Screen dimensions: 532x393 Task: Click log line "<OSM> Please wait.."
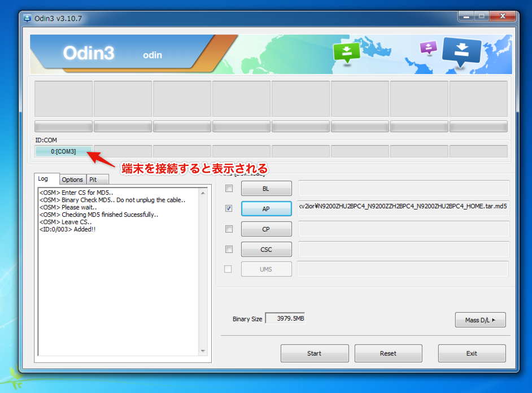coord(68,207)
